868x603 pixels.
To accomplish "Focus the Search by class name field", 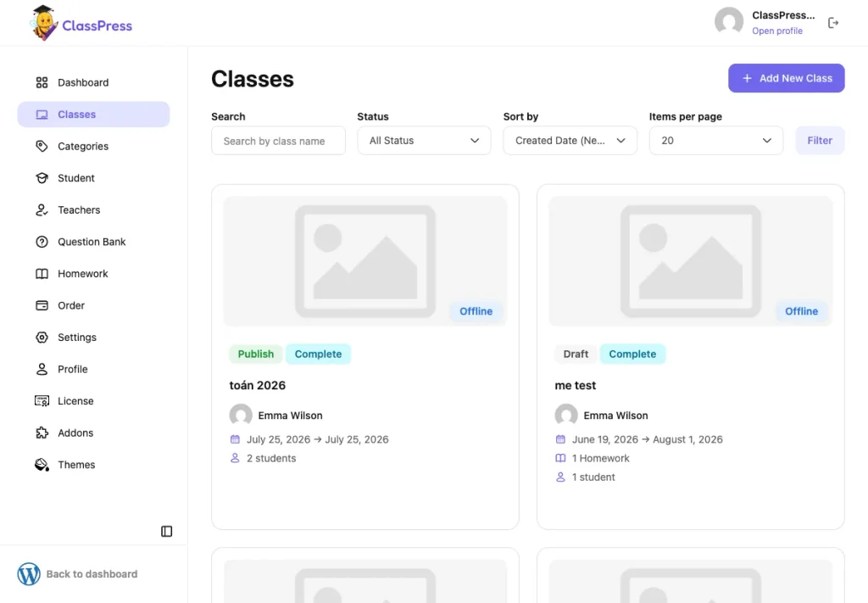I will click(278, 141).
